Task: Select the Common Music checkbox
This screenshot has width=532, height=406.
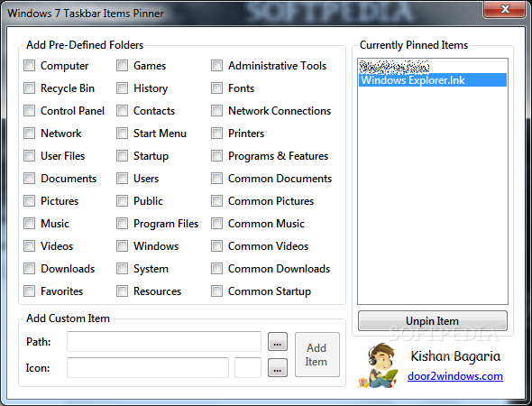Action: (x=216, y=224)
